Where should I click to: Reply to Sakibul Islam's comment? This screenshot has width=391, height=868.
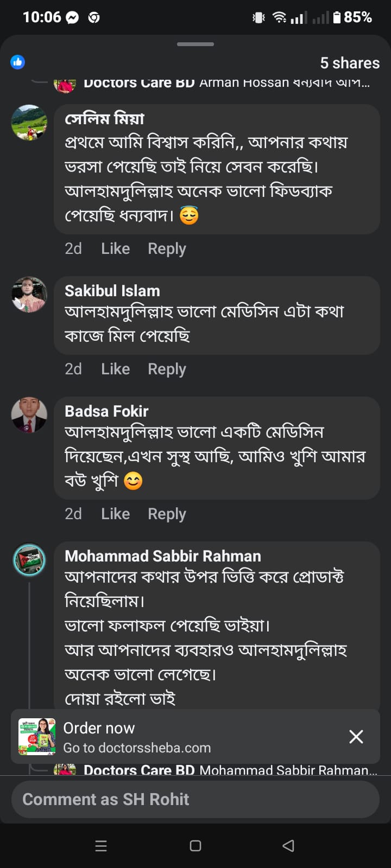tap(167, 369)
